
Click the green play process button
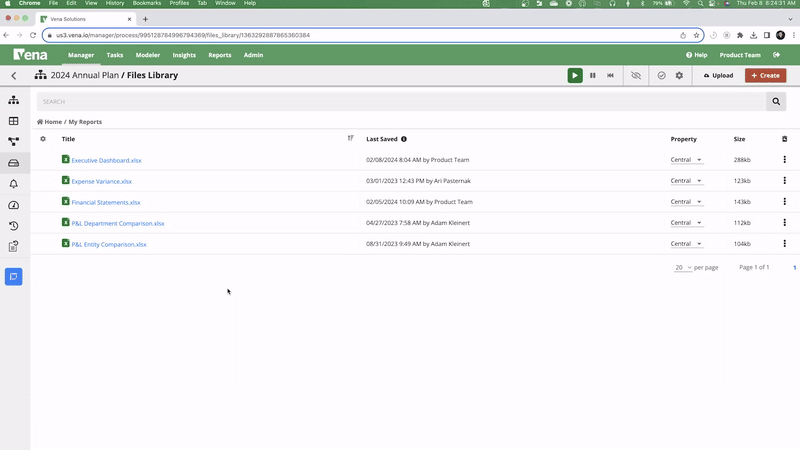point(575,75)
